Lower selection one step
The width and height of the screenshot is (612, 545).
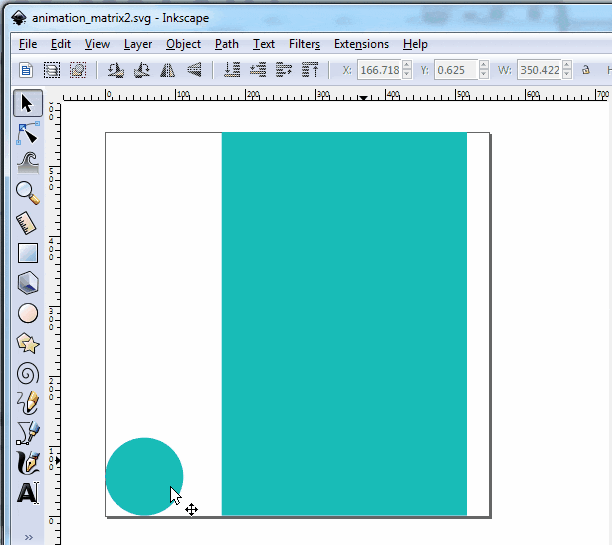coord(258,70)
